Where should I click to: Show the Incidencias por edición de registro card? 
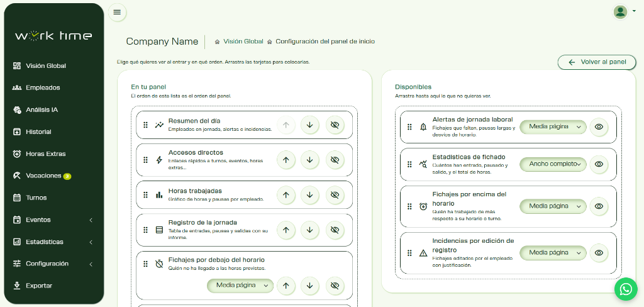pos(599,253)
